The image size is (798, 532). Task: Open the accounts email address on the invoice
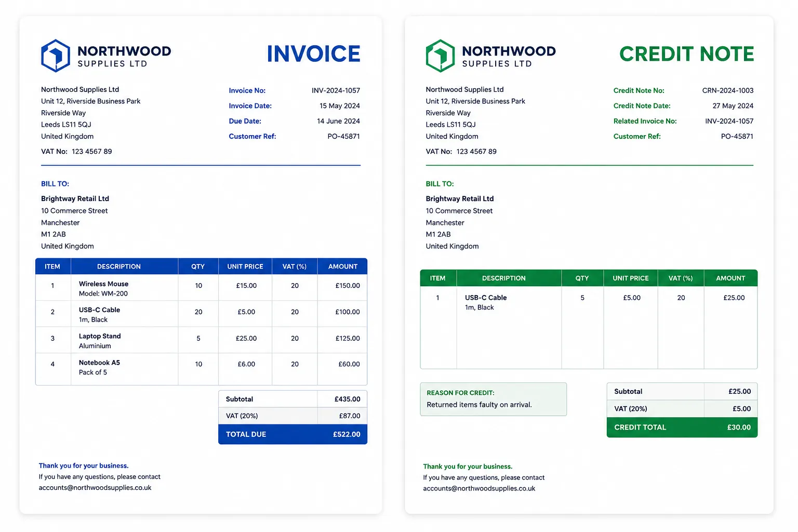click(x=95, y=488)
